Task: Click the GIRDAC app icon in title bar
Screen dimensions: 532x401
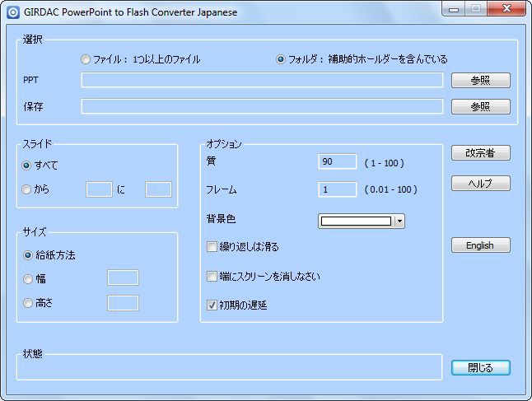Action: coord(13,12)
